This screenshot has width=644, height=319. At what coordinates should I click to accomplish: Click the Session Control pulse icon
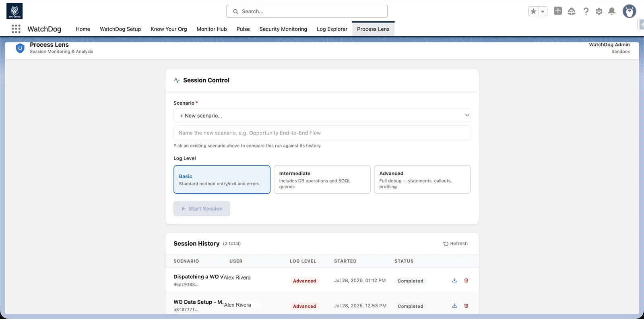coord(177,80)
